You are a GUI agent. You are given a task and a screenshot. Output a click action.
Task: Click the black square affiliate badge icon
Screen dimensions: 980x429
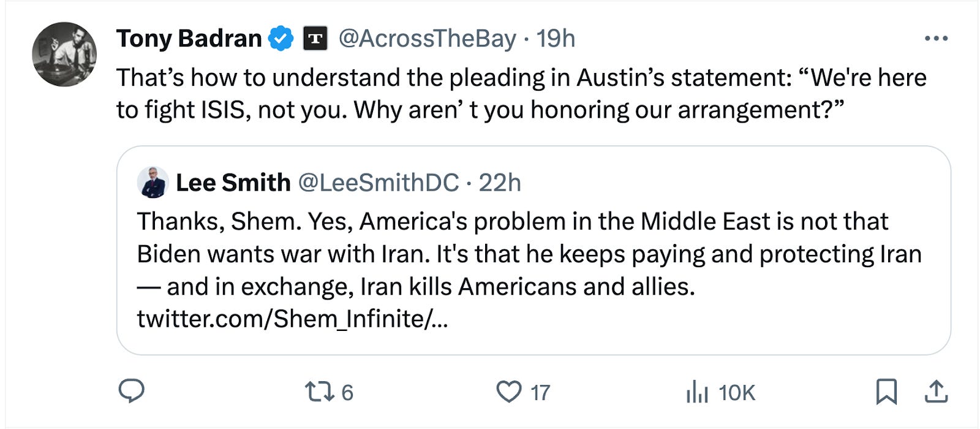point(314,38)
